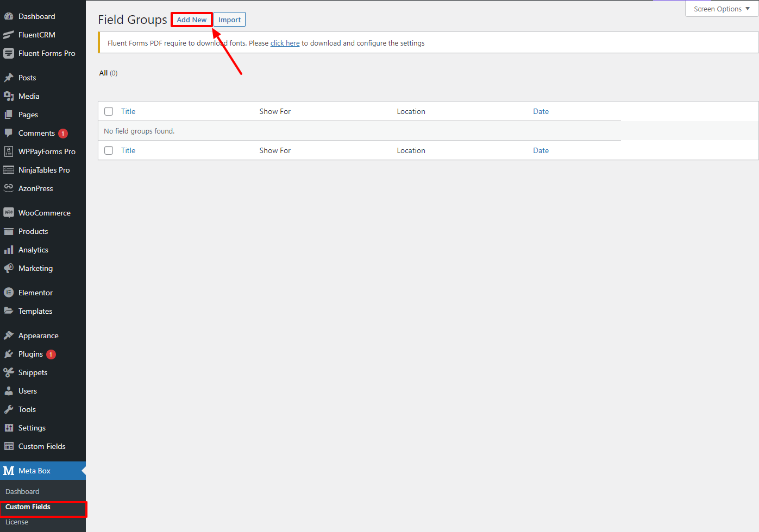Image resolution: width=759 pixels, height=532 pixels.
Task: Open the Tools wrench icon
Action: point(9,409)
